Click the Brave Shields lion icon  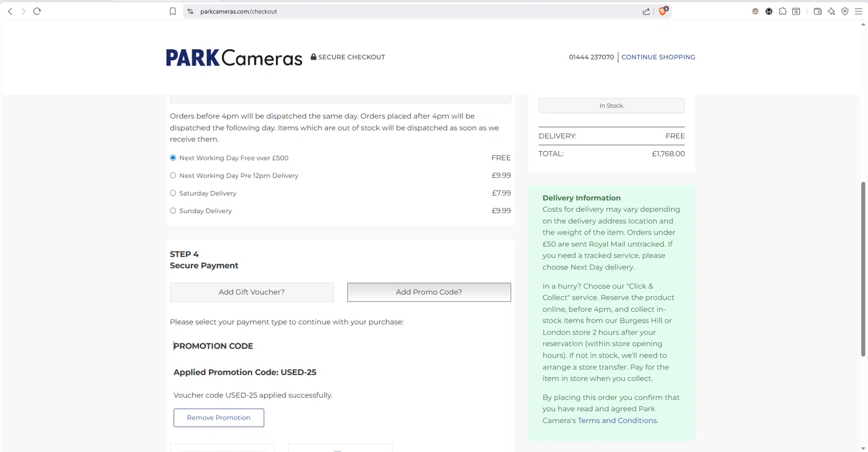tap(663, 11)
